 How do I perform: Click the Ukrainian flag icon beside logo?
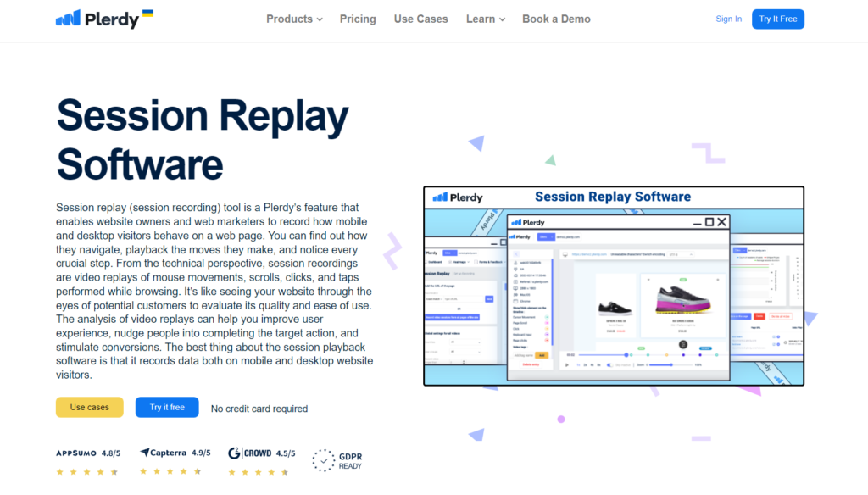[x=147, y=14]
